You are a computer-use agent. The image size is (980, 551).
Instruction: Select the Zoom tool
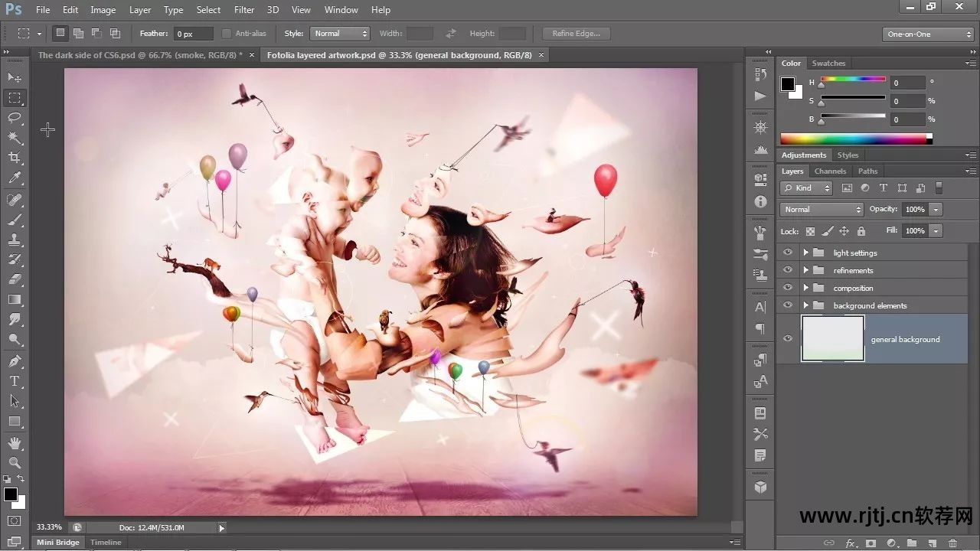coord(15,462)
